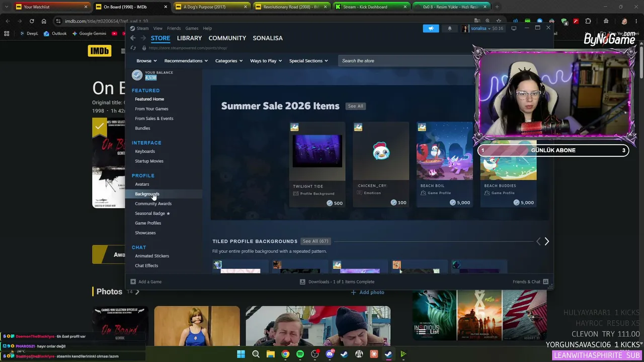Open Steam announcements megaphone button
This screenshot has height=362, width=644.
[x=431, y=29]
